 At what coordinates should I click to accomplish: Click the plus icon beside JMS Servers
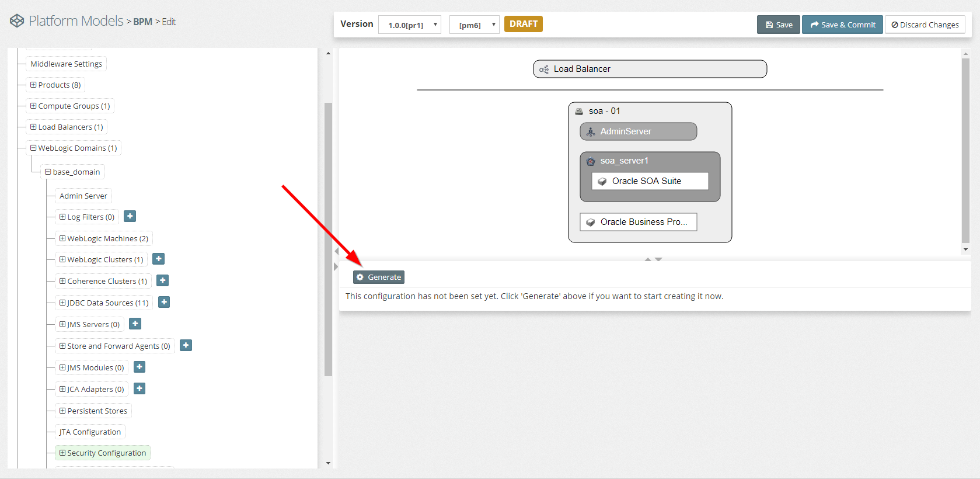point(135,324)
